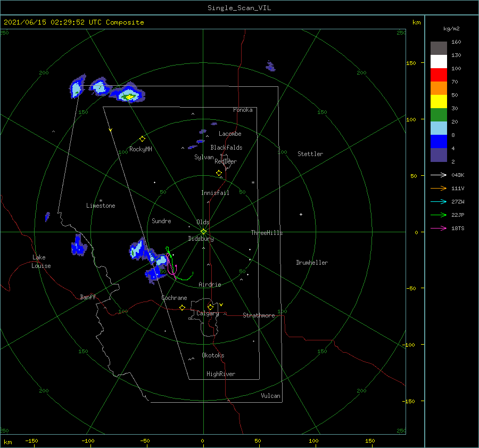Screen dimensions: 479x448
Task: Click the orange 111V track arrow
Action: pyautogui.click(x=439, y=189)
